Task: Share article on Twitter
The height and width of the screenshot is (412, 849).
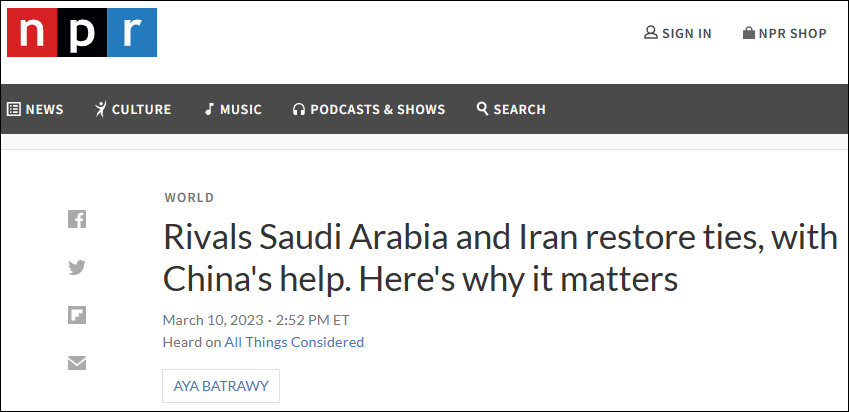Action: pos(77,267)
